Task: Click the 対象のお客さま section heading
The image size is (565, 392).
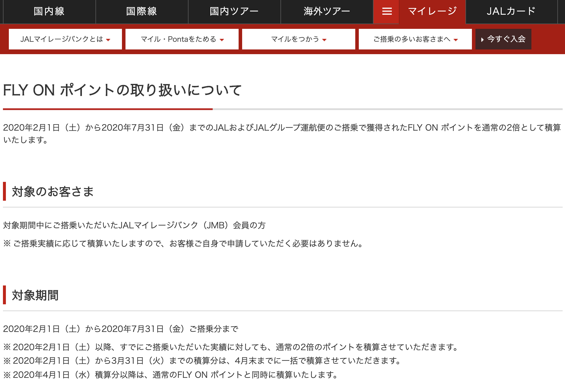Action: point(53,192)
